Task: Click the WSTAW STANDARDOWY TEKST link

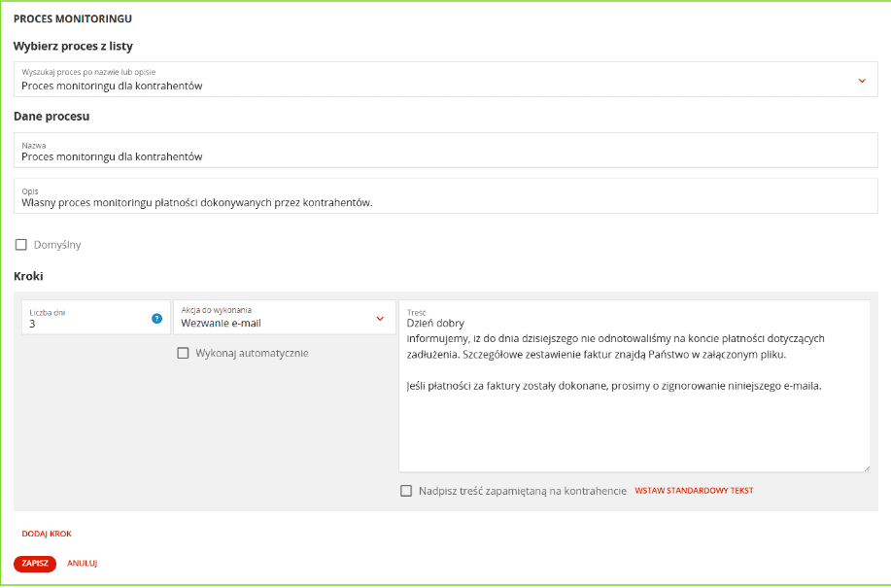Action: click(694, 490)
